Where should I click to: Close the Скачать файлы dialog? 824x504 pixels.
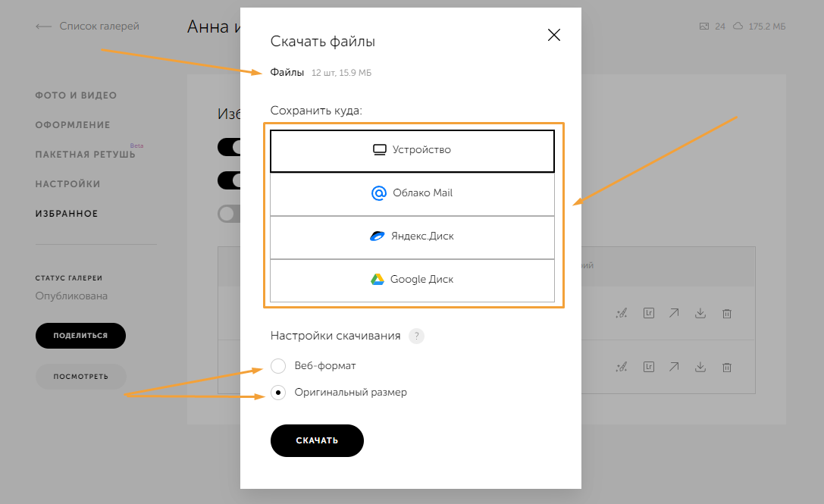(x=554, y=35)
